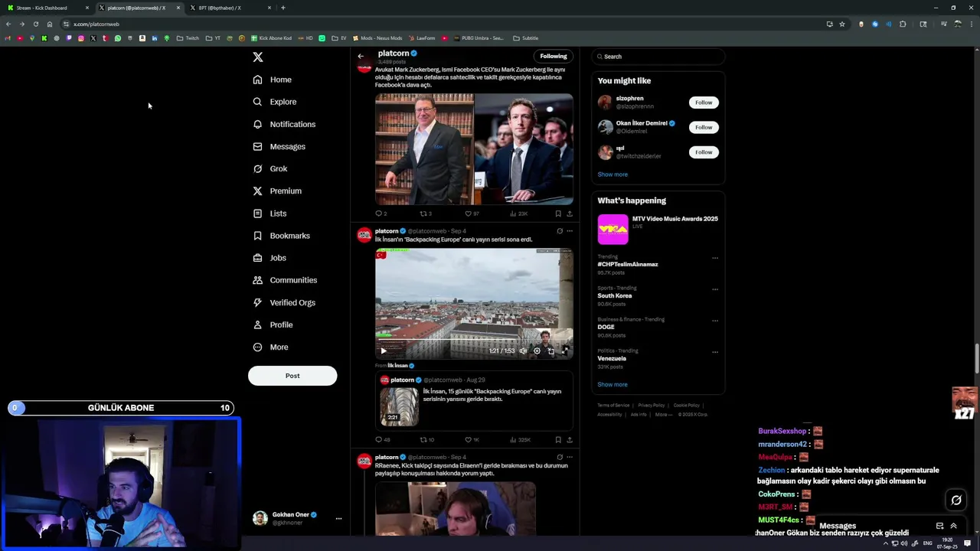Image resolution: width=980 pixels, height=551 pixels.
Task: Like the Zuckerberg post with 97 likes
Action: pos(472,214)
